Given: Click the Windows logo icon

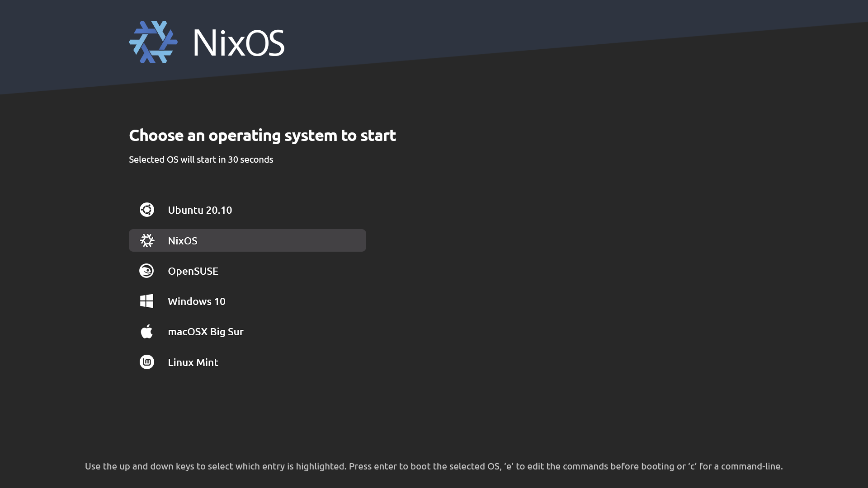Looking at the screenshot, I should [x=146, y=301].
